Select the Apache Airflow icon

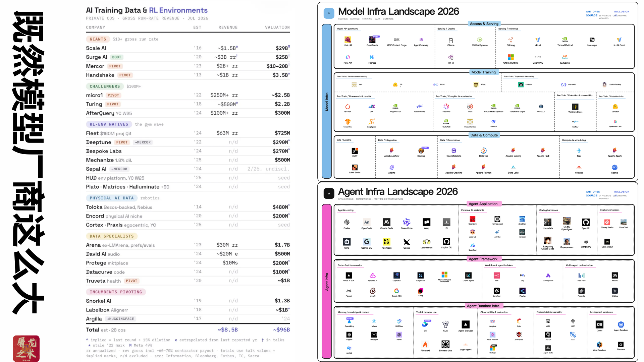[392, 150]
